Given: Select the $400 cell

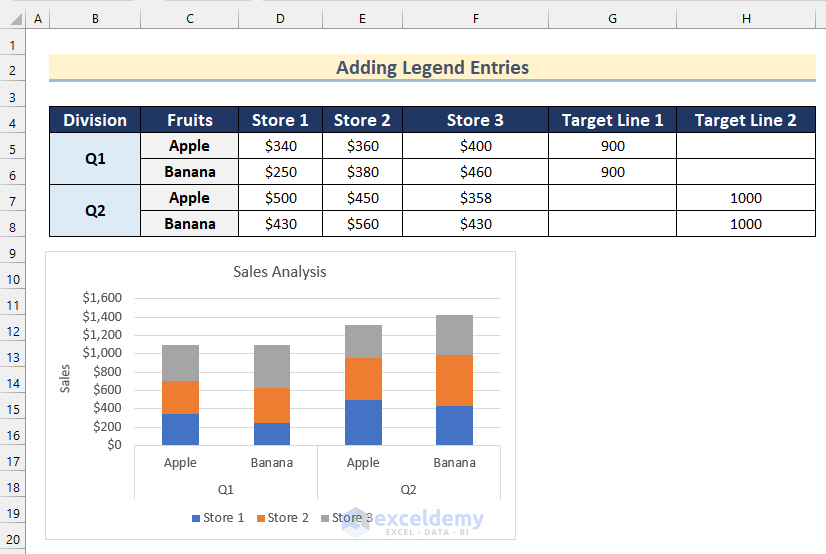Looking at the screenshot, I should (x=476, y=146).
